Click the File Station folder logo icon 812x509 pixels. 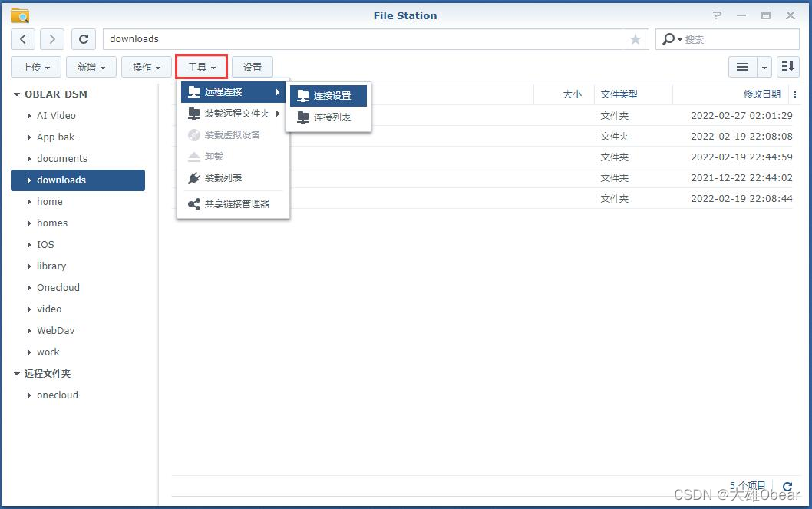(x=20, y=15)
